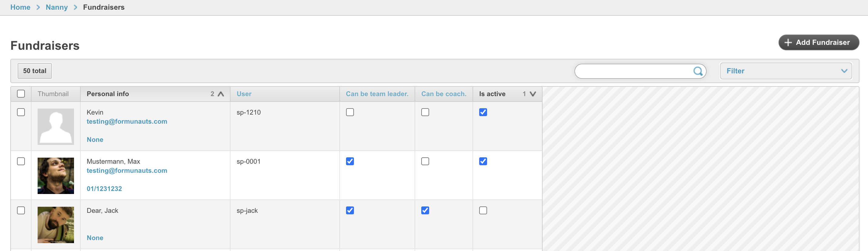Toggle Mustermann's Can be coach checkbox

tap(425, 161)
